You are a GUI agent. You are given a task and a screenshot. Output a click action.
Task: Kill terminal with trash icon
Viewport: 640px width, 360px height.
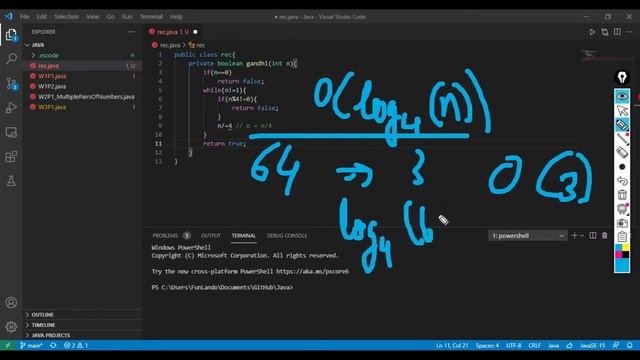pos(604,236)
